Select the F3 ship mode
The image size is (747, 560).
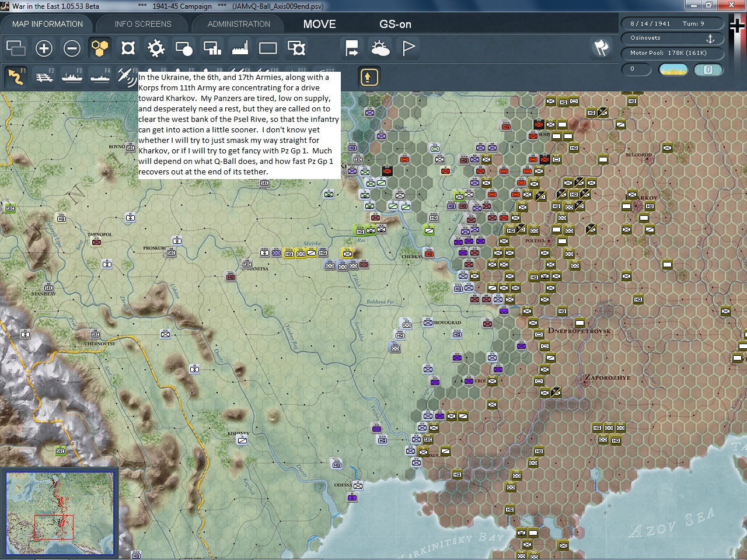(72, 76)
